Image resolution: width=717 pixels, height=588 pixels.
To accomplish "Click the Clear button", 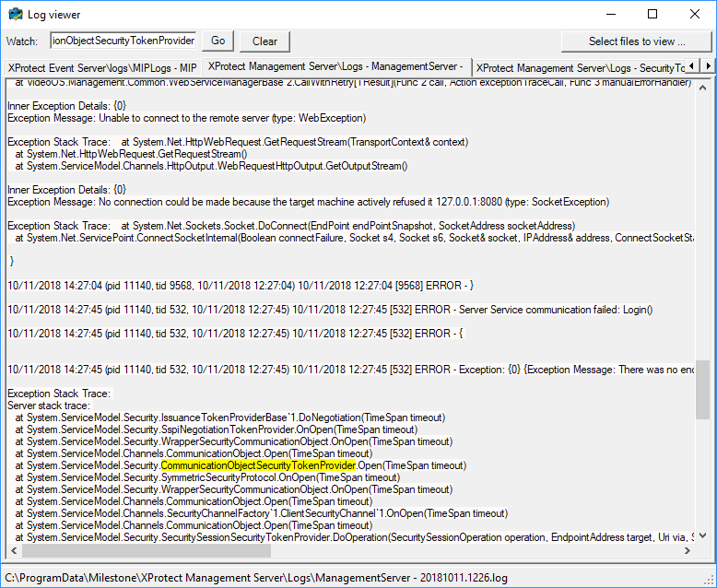I will [x=264, y=41].
